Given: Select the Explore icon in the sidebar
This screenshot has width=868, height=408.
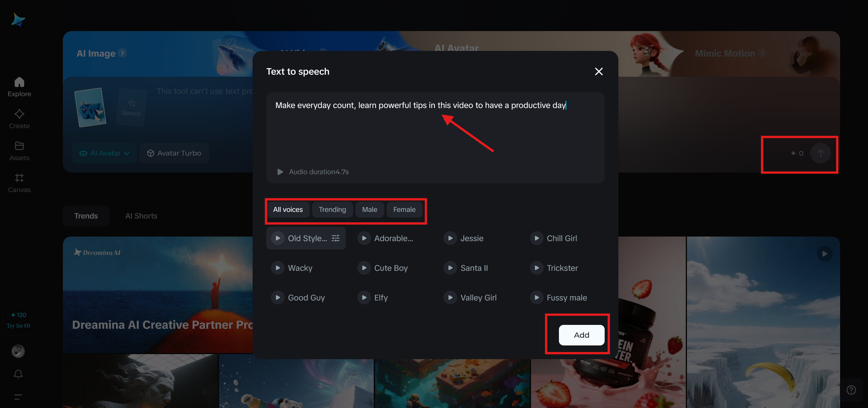Looking at the screenshot, I should point(19,87).
